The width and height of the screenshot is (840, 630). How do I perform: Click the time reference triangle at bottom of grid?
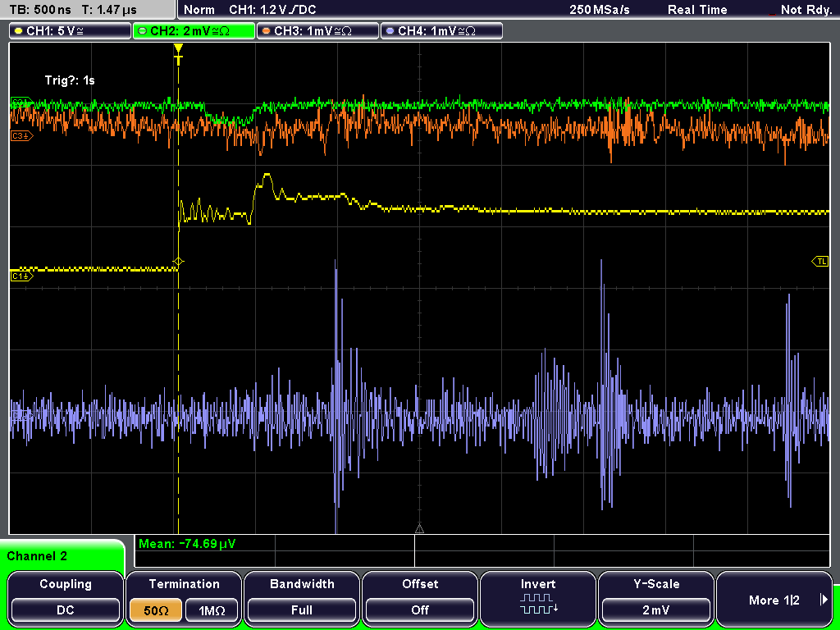click(419, 529)
